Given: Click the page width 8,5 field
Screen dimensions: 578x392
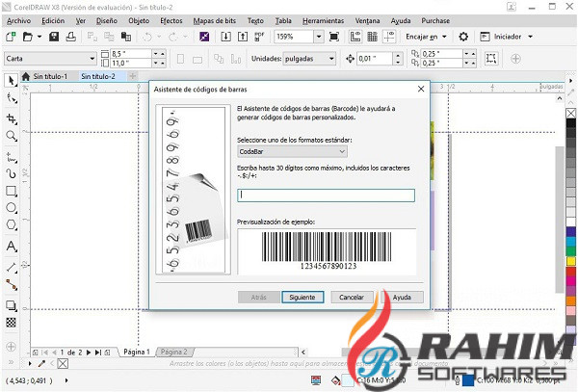Looking at the screenshot, I should tap(131, 54).
